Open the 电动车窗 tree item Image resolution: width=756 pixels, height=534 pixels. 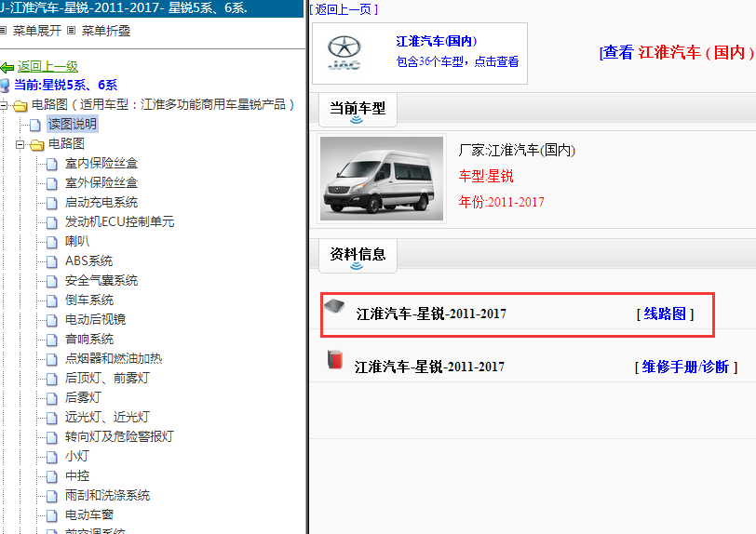click(x=89, y=514)
